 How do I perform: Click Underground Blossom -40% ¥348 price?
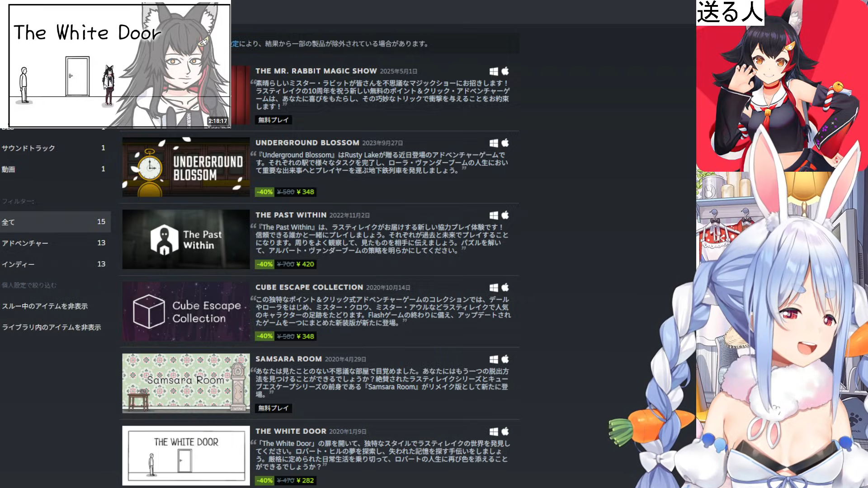[x=286, y=192]
